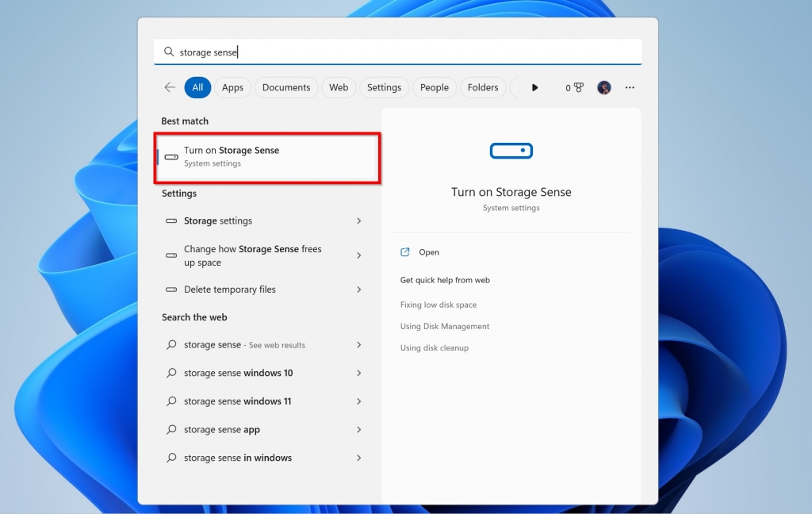Click the search magnifier icon in the search bar
The image size is (812, 514).
tap(169, 51)
